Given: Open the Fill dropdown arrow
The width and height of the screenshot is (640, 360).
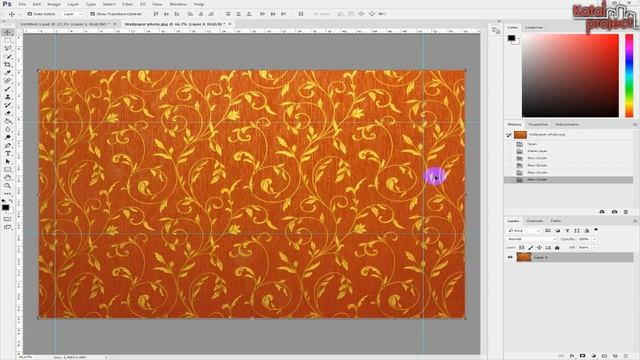Looking at the screenshot, I should click(x=594, y=248).
